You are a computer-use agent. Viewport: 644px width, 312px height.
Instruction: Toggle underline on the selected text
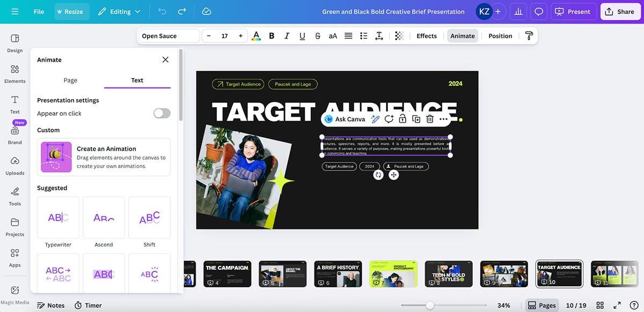(x=302, y=36)
